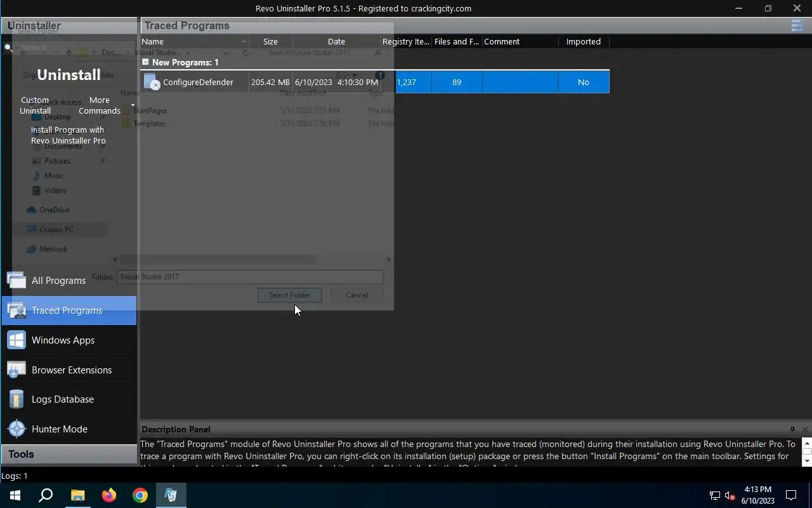Open the All Programs module
The image size is (812, 508).
(x=69, y=281)
